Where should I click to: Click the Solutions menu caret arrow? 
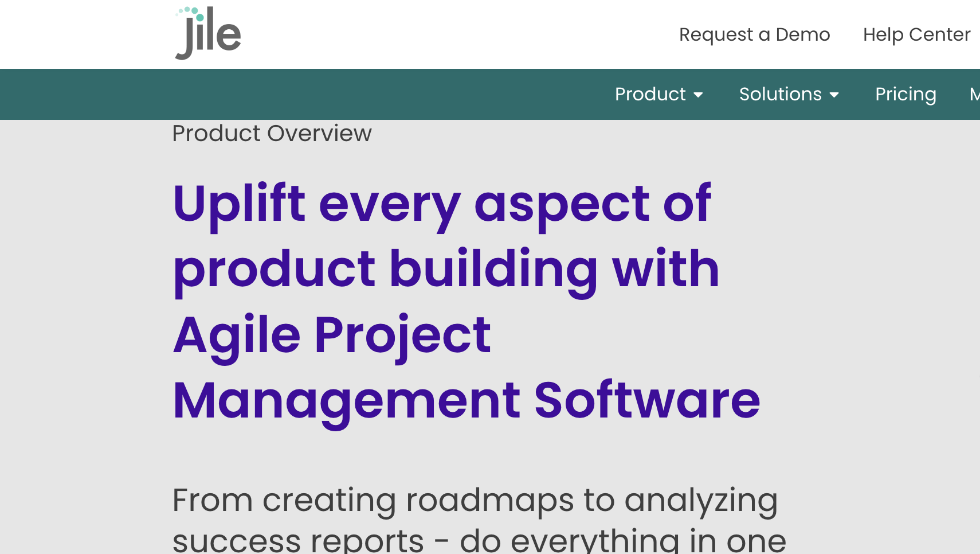(834, 95)
